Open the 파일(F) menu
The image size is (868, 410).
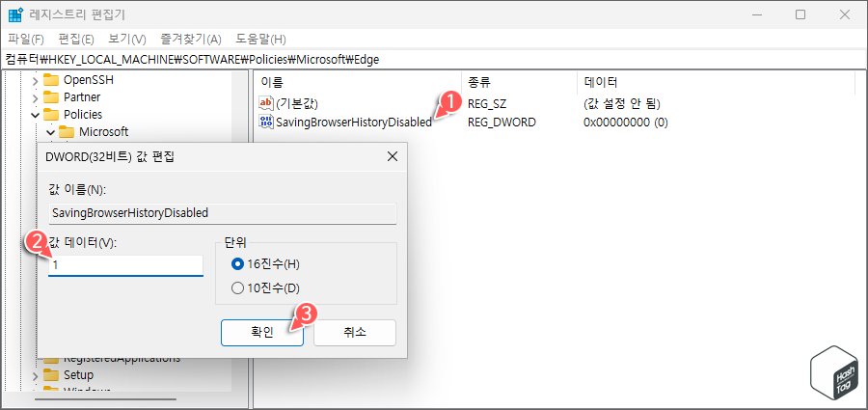(x=26, y=40)
